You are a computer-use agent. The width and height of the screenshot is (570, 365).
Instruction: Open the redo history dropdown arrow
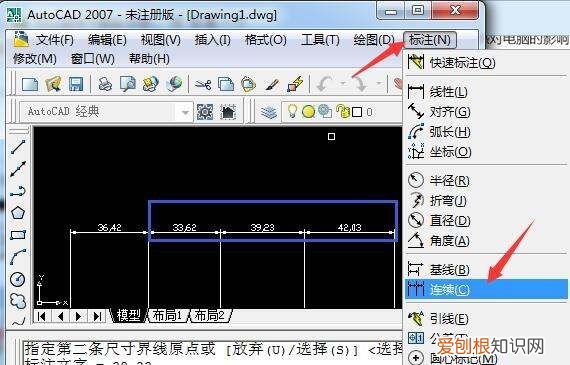379,84
